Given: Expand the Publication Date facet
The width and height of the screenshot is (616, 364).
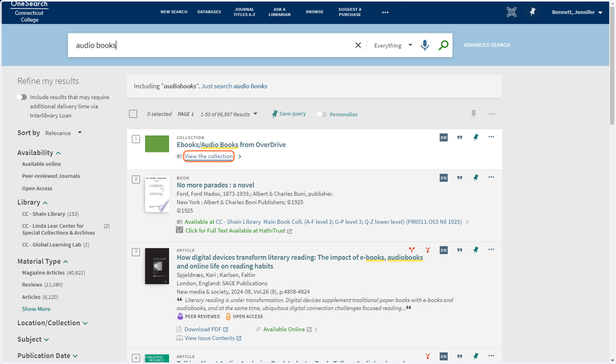Looking at the screenshot, I should tap(47, 356).
